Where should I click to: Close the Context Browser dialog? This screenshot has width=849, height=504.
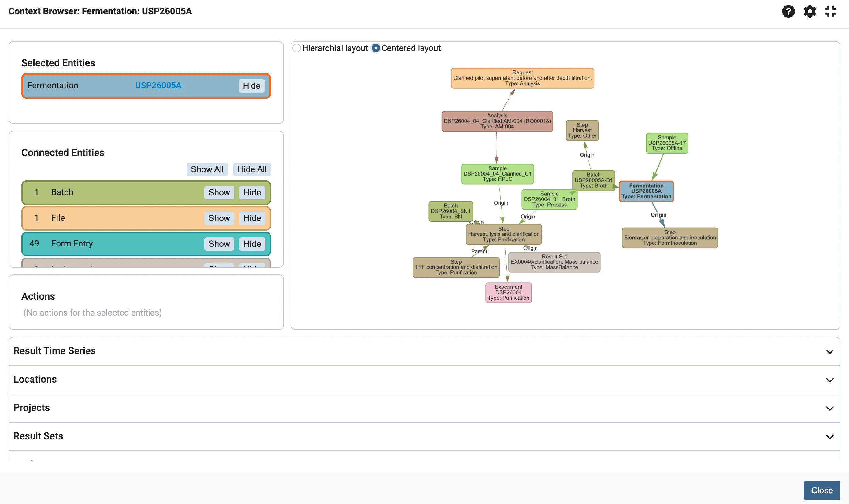click(821, 491)
